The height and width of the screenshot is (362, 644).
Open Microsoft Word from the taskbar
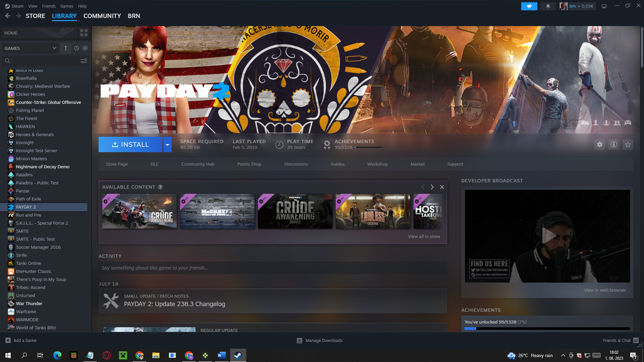pos(221,356)
